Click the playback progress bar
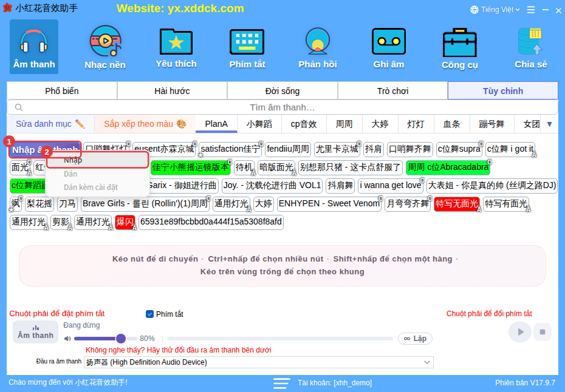The width and height of the screenshot is (565, 392). coord(280,339)
